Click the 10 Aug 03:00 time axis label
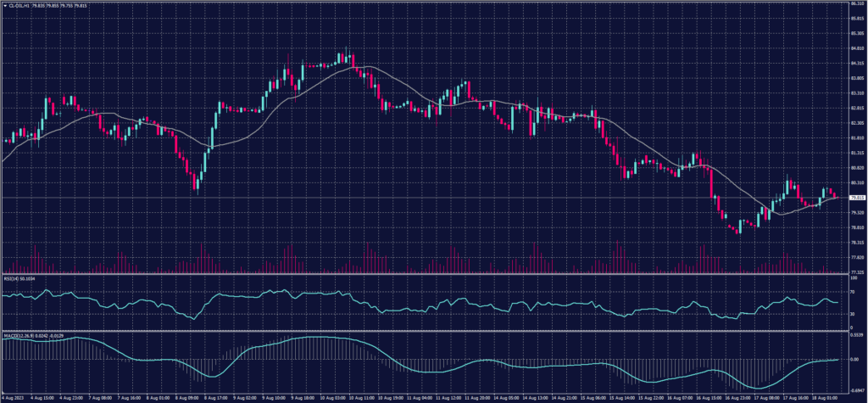This screenshot has height=403, width=868. 330,396
